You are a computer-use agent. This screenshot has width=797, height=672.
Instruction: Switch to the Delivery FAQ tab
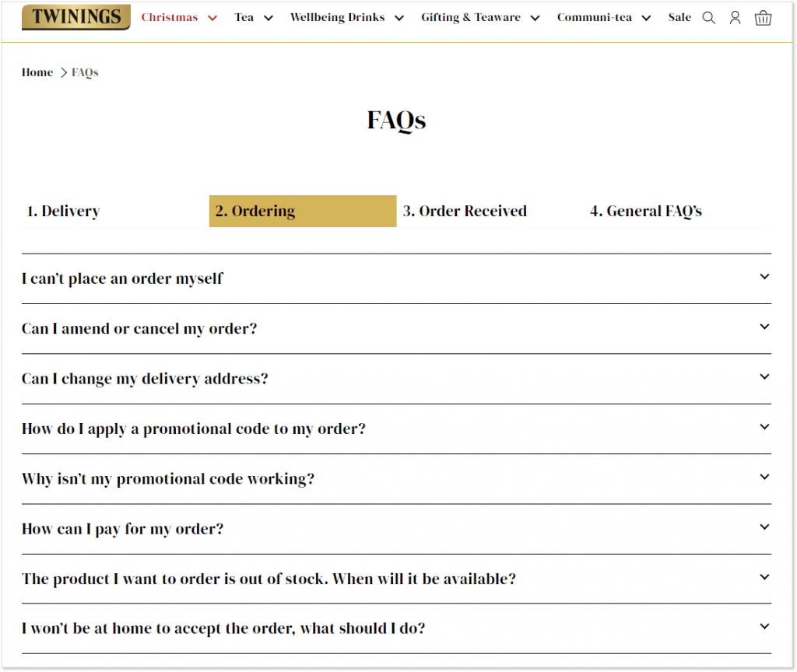[63, 211]
